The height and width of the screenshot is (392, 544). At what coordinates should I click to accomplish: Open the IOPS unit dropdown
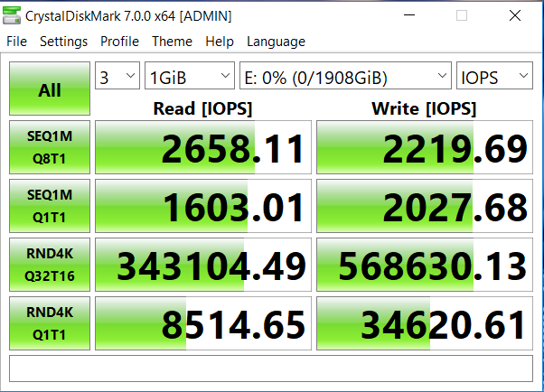coord(494,76)
